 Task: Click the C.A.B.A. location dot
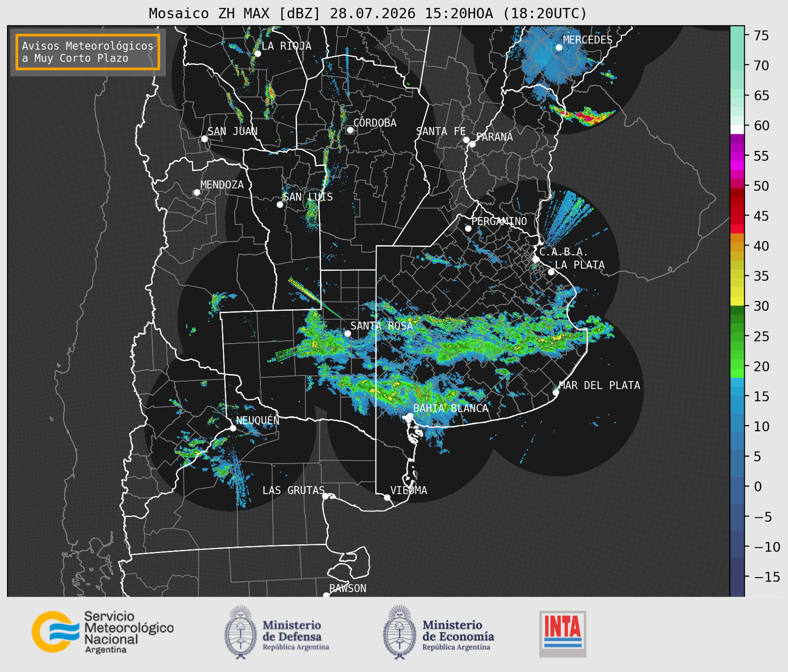(536, 259)
